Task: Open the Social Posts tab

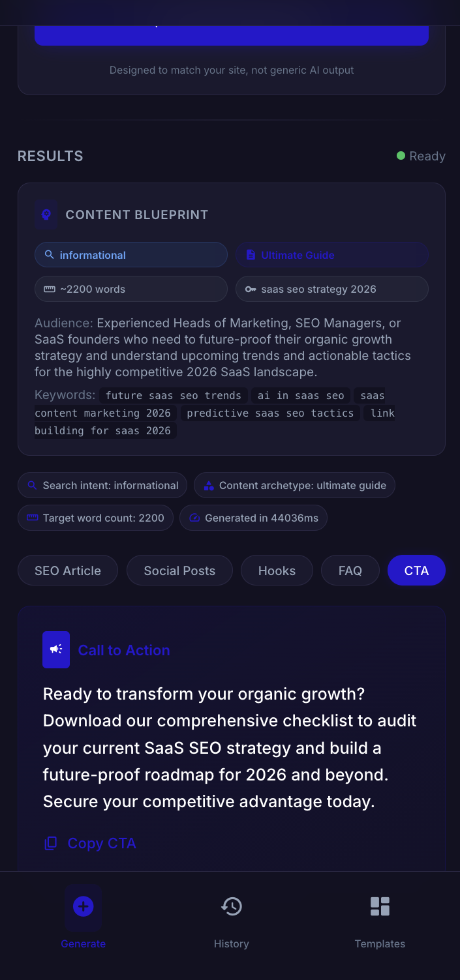Action: pyautogui.click(x=179, y=570)
